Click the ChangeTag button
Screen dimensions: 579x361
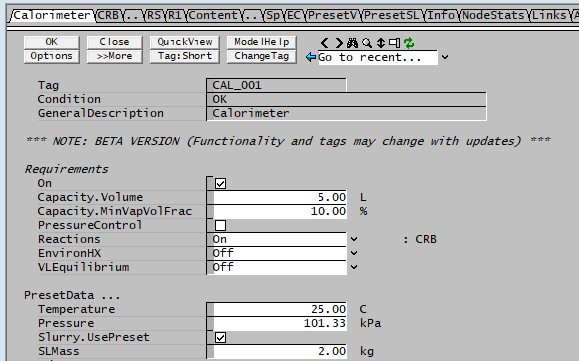261,56
